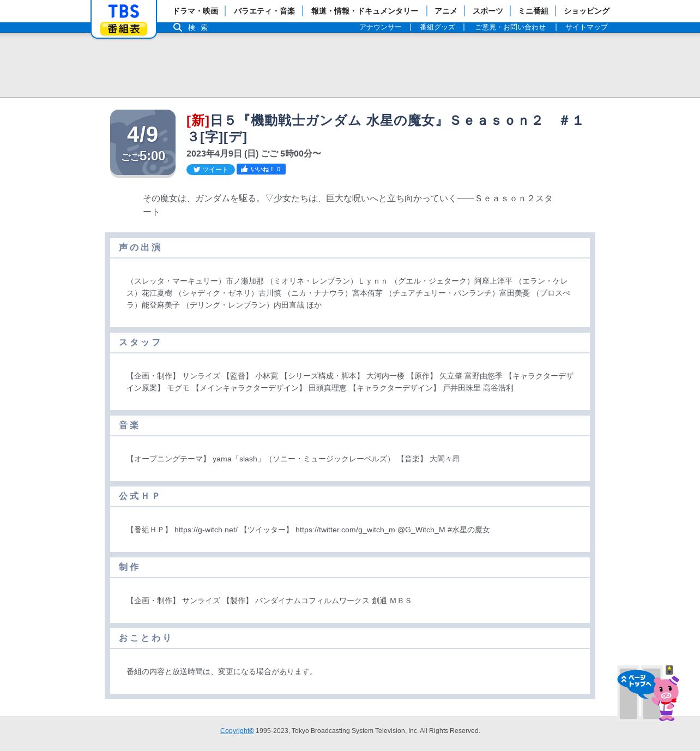Click the twitter.com/g_witch_m URL text
The height and width of the screenshot is (751, 700).
(345, 530)
